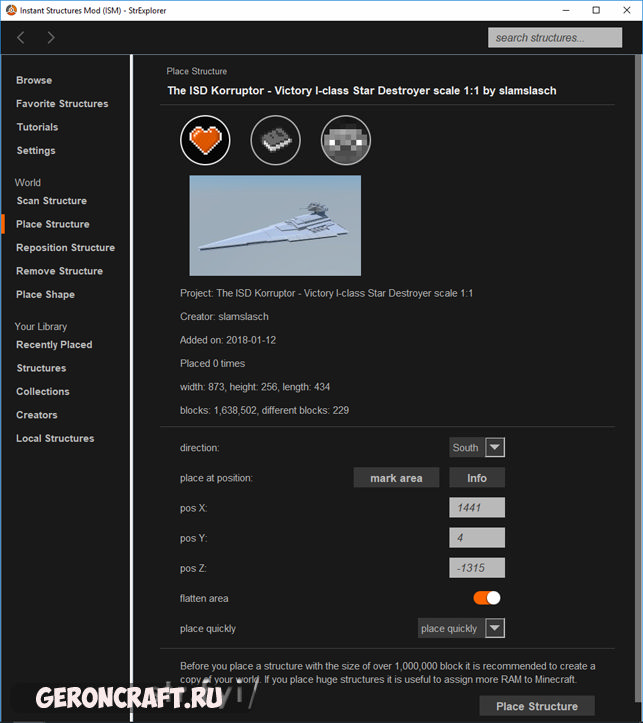Select Place Structure in the sidebar

pos(53,225)
